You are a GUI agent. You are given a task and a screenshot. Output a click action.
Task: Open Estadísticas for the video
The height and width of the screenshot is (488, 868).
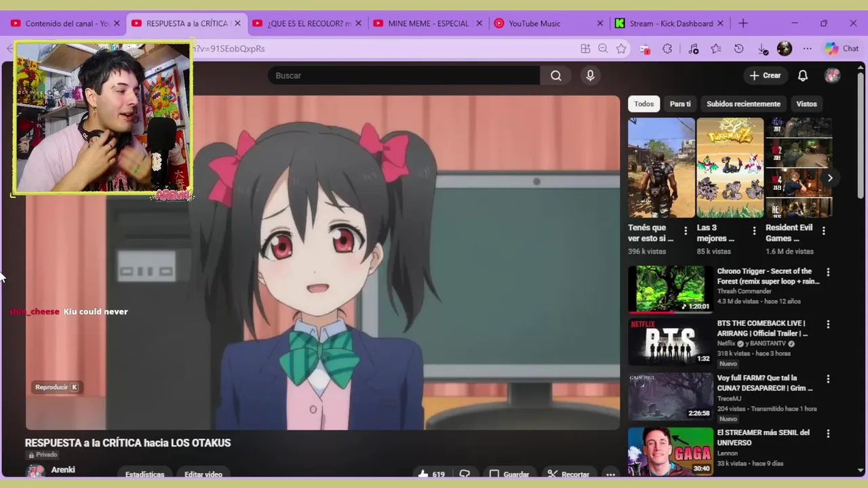click(x=144, y=474)
